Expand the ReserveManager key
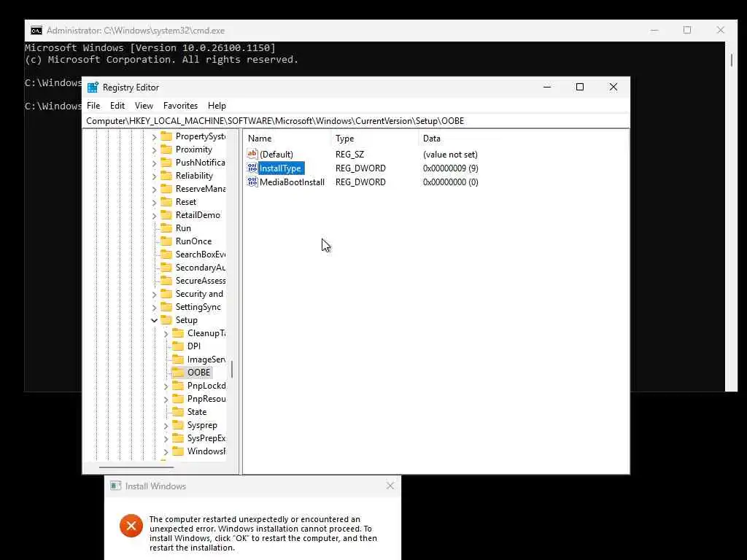 click(154, 189)
